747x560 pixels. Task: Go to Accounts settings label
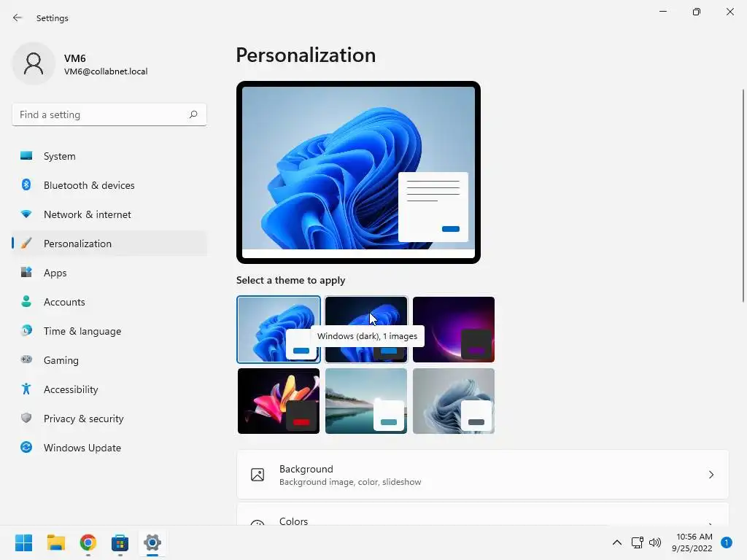[64, 302]
